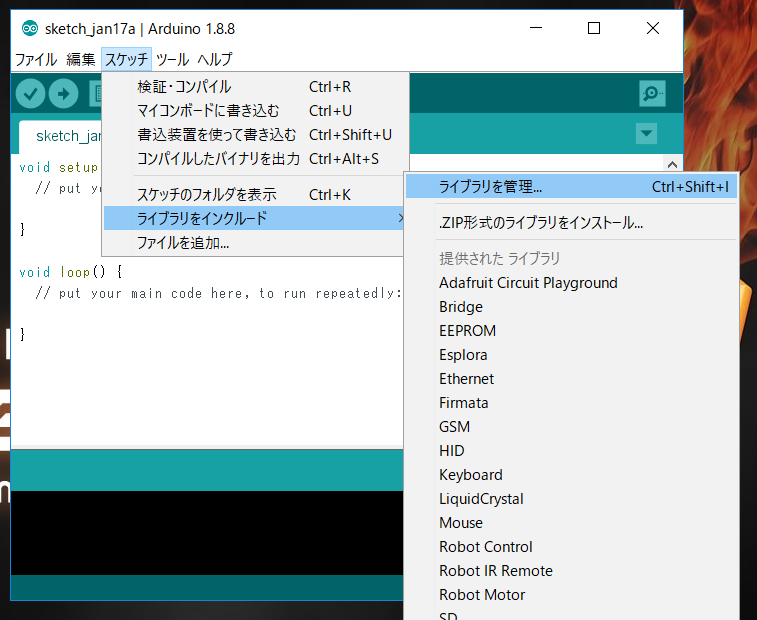The height and width of the screenshot is (620, 757).
Task: Click the Upload arrow toolbar icon
Action: [63, 93]
